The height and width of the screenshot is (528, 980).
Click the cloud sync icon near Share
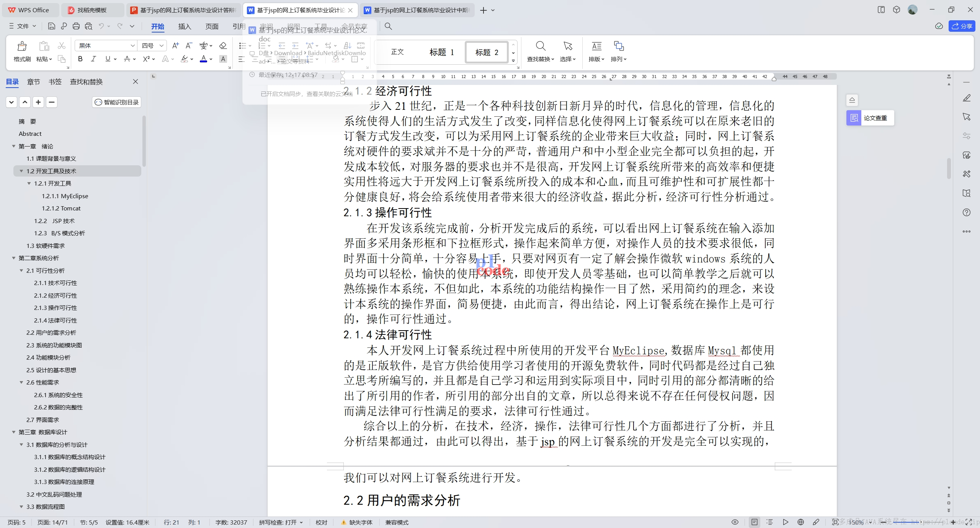[939, 26]
